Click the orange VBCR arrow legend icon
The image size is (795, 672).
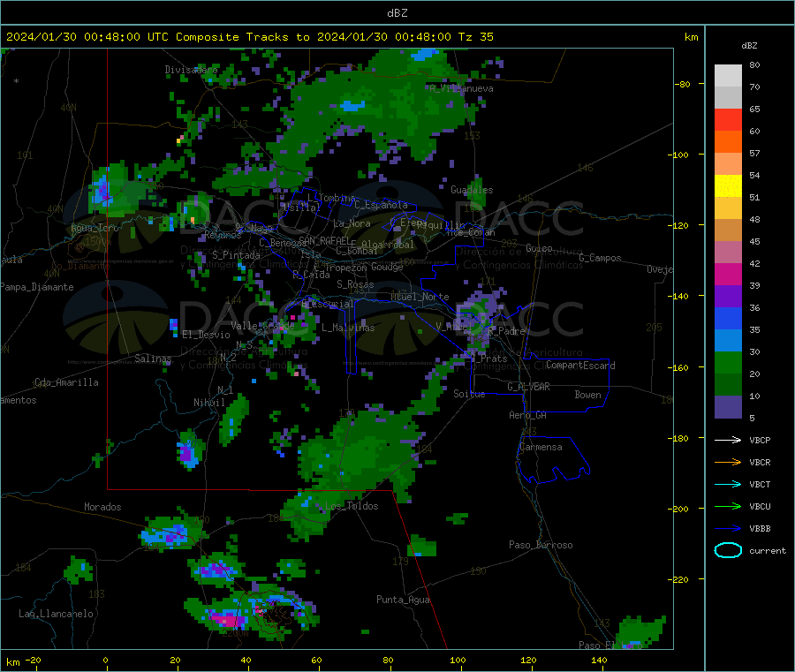click(x=728, y=462)
